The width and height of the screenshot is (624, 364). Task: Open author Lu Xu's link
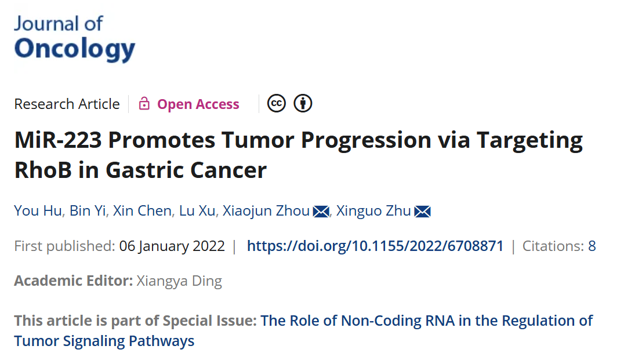197,211
